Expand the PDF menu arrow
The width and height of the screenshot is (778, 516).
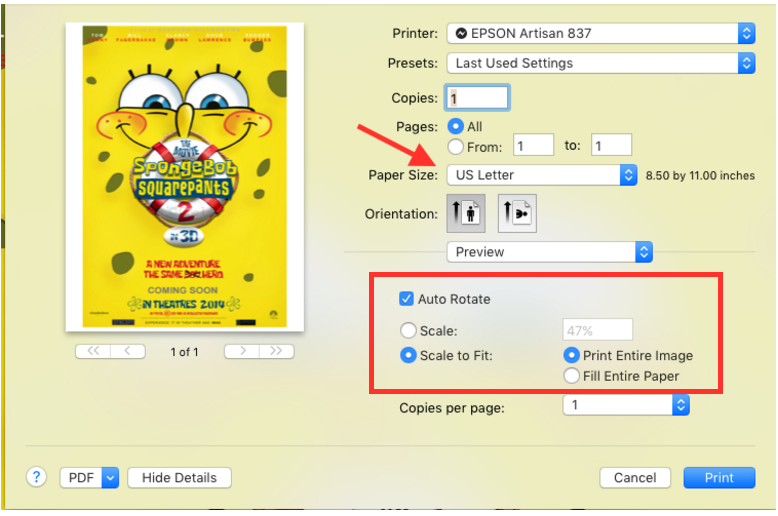point(110,478)
